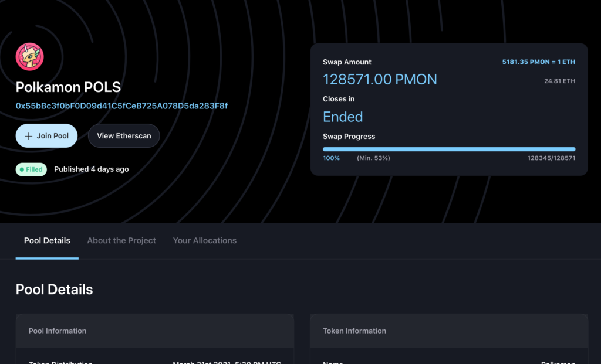Image resolution: width=601 pixels, height=364 pixels.
Task: Click the '100%' progress percentage
Action: (x=331, y=158)
